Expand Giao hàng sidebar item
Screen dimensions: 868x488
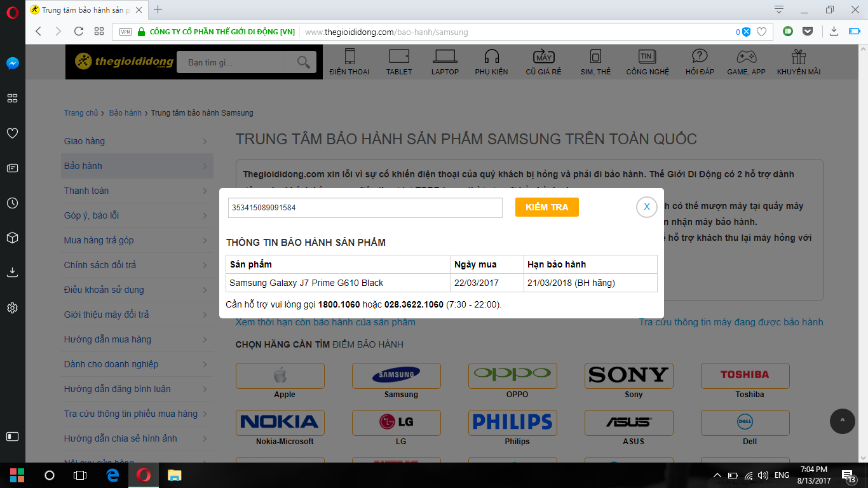pos(137,141)
